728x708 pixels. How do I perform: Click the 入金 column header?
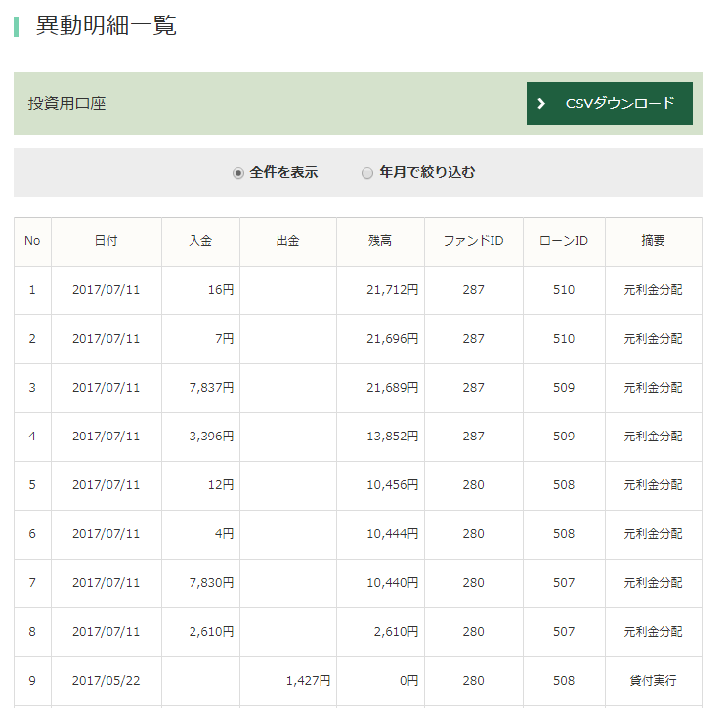pyautogui.click(x=200, y=241)
